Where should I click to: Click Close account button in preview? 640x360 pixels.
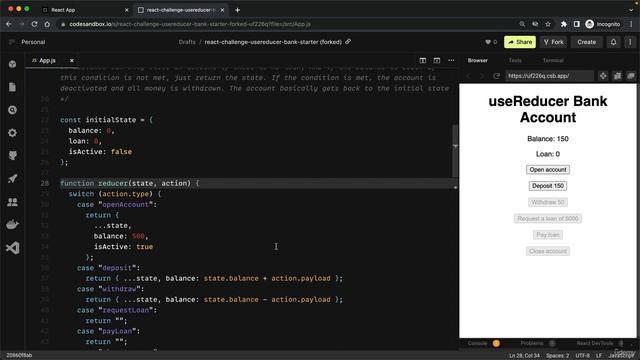(x=548, y=251)
